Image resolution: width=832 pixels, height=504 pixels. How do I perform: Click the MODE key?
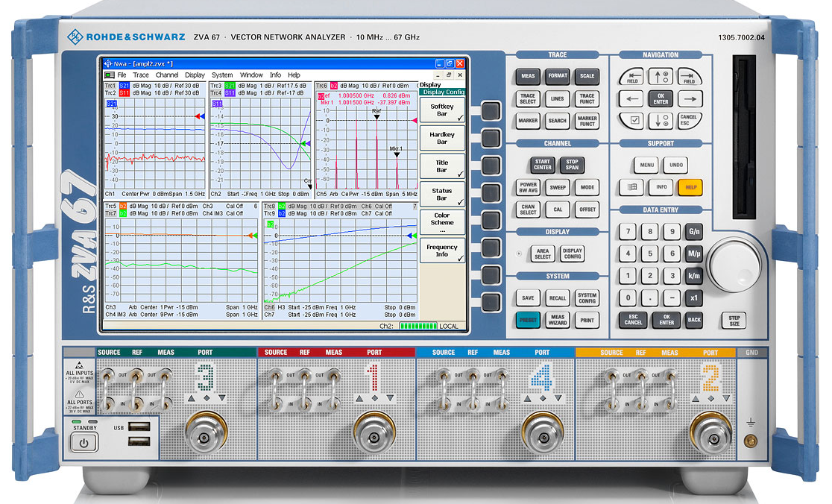click(587, 187)
